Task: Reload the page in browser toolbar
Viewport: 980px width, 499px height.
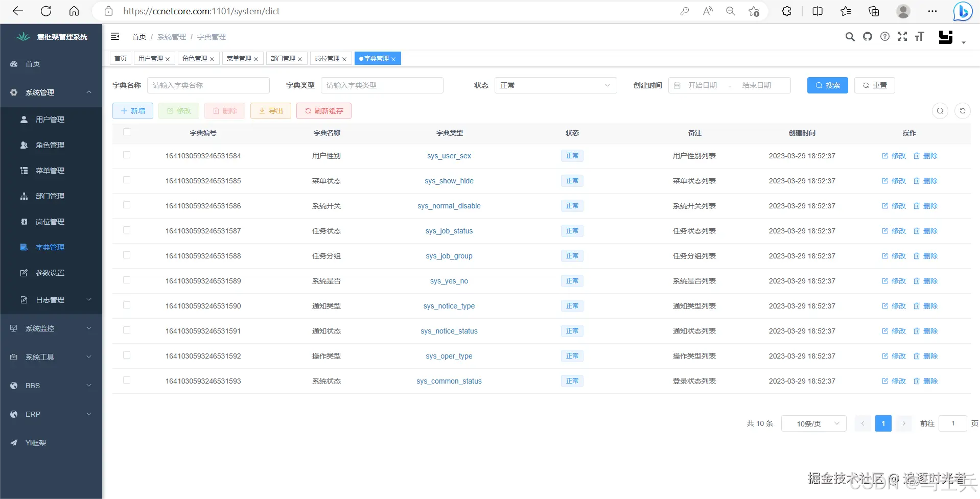Action: [x=46, y=11]
